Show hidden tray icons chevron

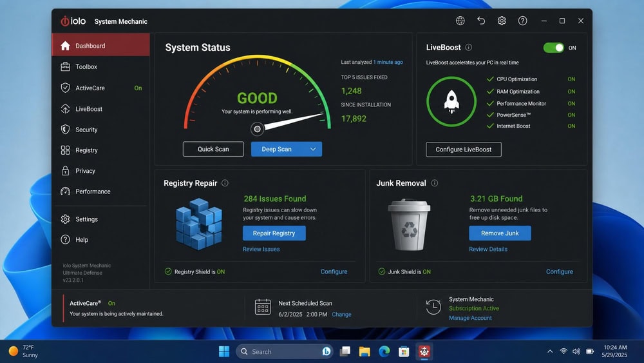[x=549, y=351]
